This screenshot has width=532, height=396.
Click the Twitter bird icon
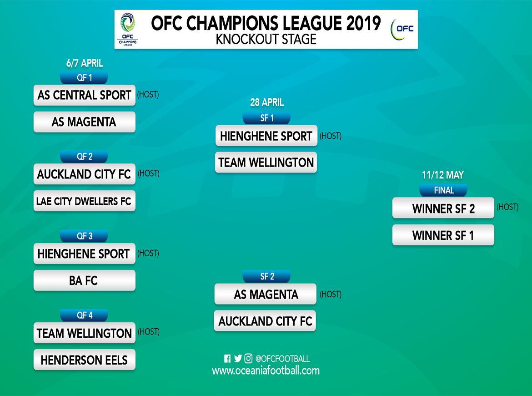pyautogui.click(x=238, y=359)
